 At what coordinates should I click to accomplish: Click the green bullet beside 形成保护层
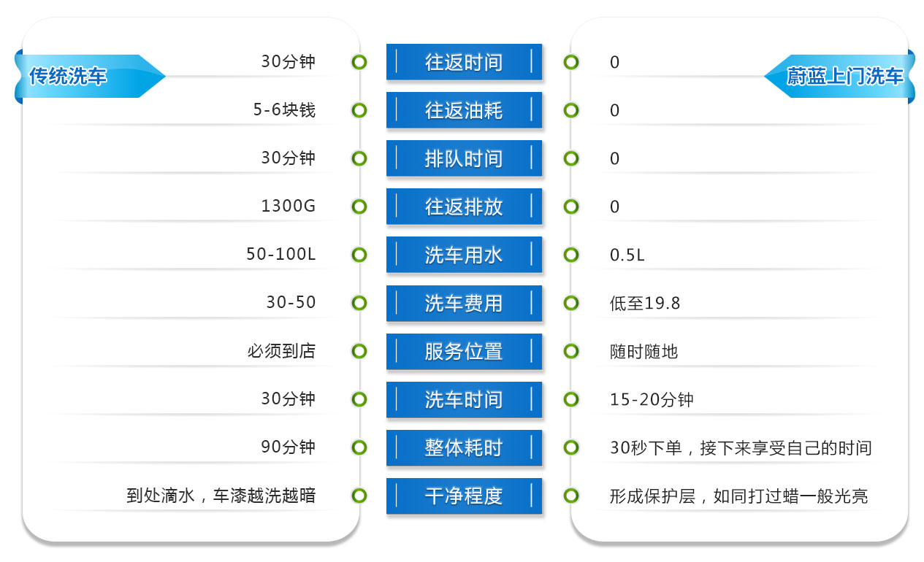click(571, 496)
